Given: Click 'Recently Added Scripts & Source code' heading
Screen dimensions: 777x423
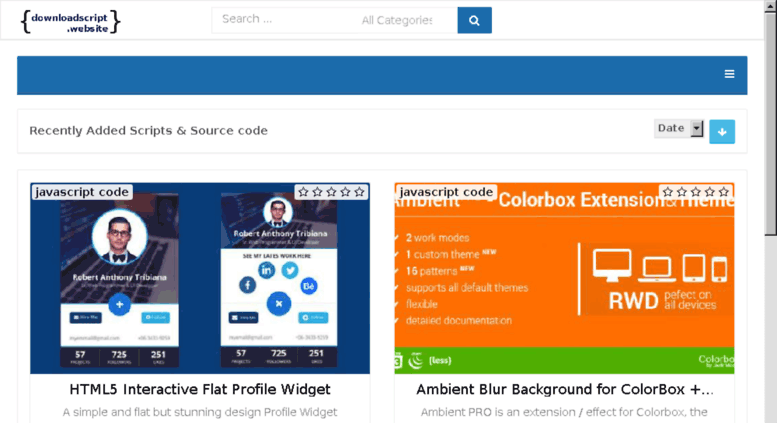Looking at the screenshot, I should [148, 131].
